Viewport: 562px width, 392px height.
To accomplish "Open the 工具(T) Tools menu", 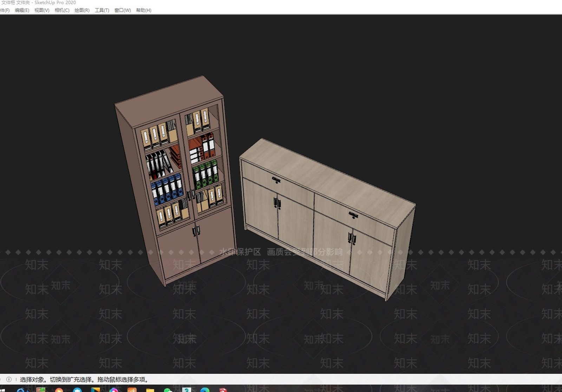I will 102,10.
